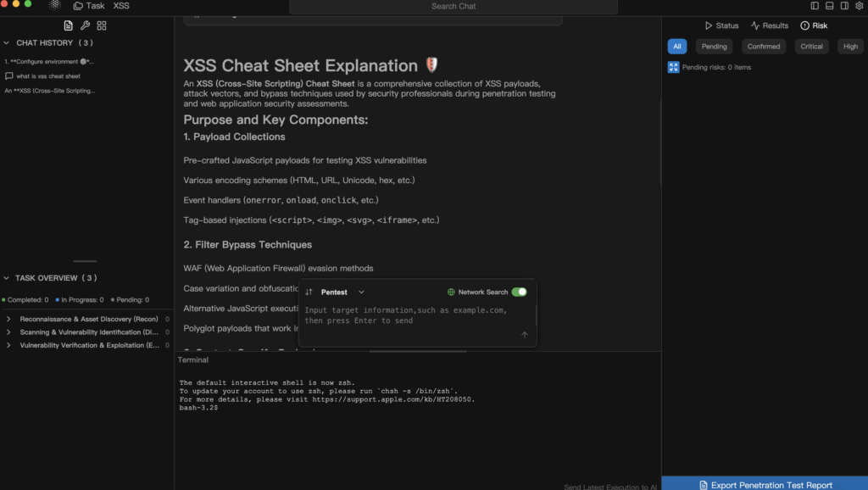This screenshot has width=868, height=490.
Task: Open the settings gear icon
Action: click(859, 6)
